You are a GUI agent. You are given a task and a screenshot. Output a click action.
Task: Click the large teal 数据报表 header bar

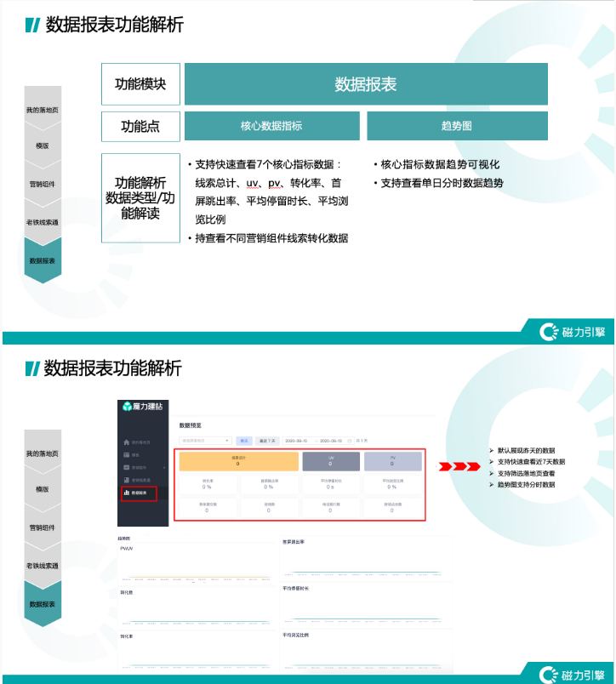[366, 84]
